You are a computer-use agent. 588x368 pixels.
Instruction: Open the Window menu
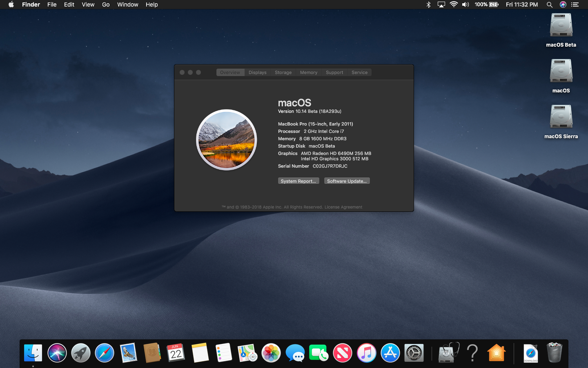coord(128,4)
